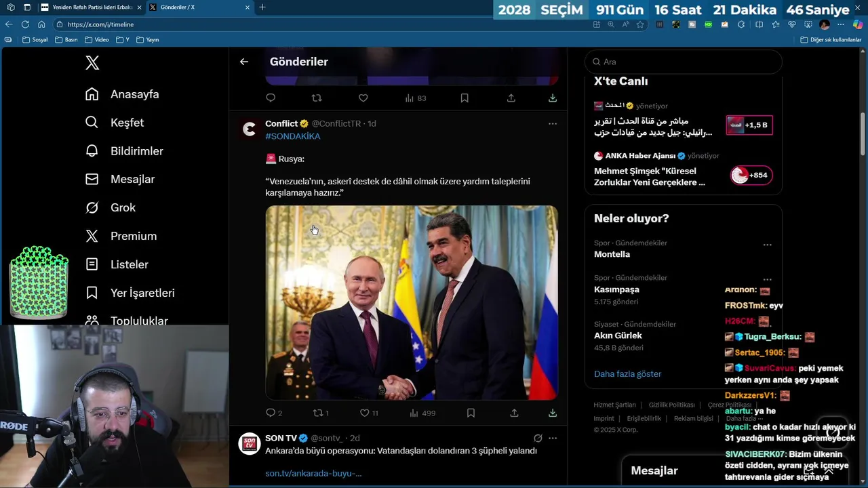The height and width of the screenshot is (488, 868).
Task: Open Bildirimler notifications
Action: 124,151
